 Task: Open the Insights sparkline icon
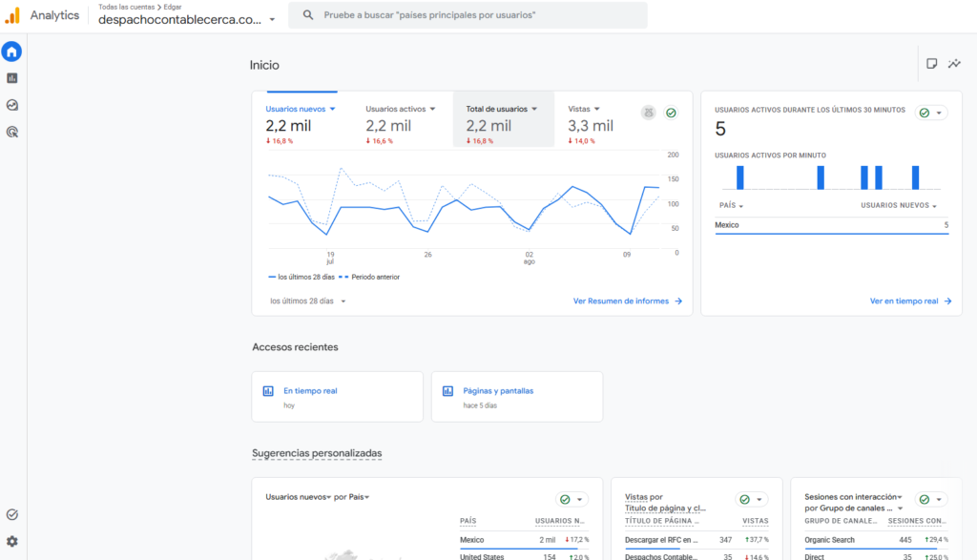[954, 64]
